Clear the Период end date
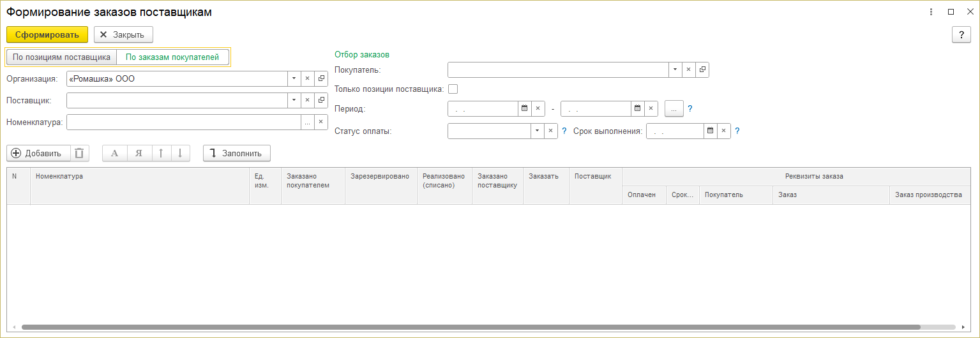This screenshot has height=338, width=980. [x=651, y=108]
